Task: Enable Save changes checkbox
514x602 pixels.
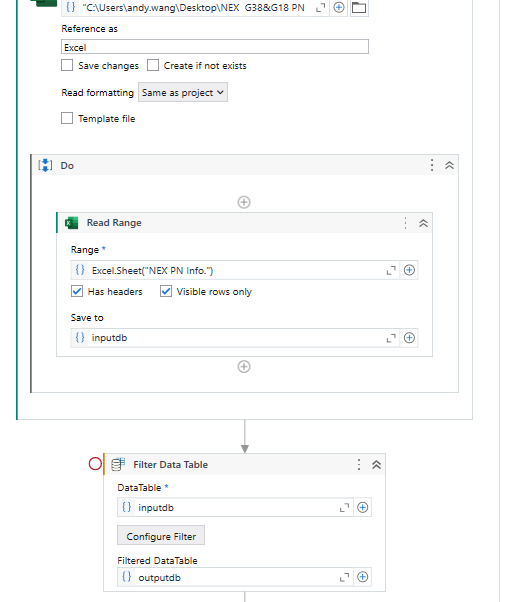Action: pyautogui.click(x=67, y=65)
